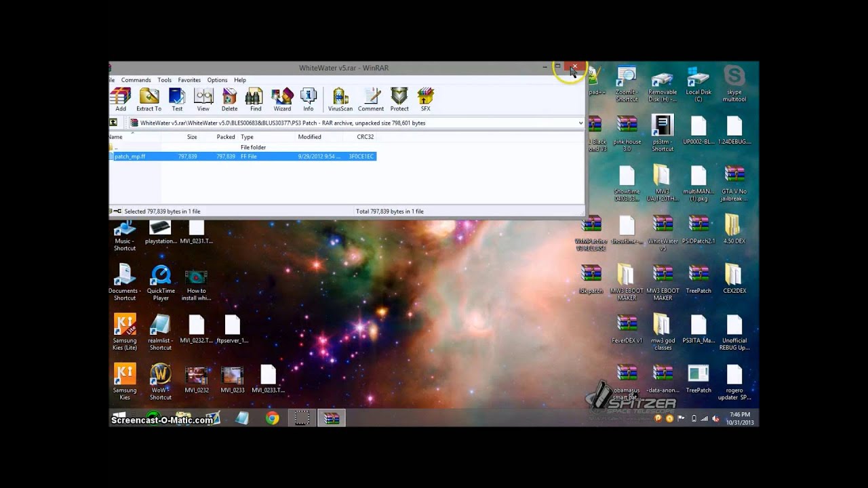
Task: Run the Test archive tool
Action: click(177, 100)
